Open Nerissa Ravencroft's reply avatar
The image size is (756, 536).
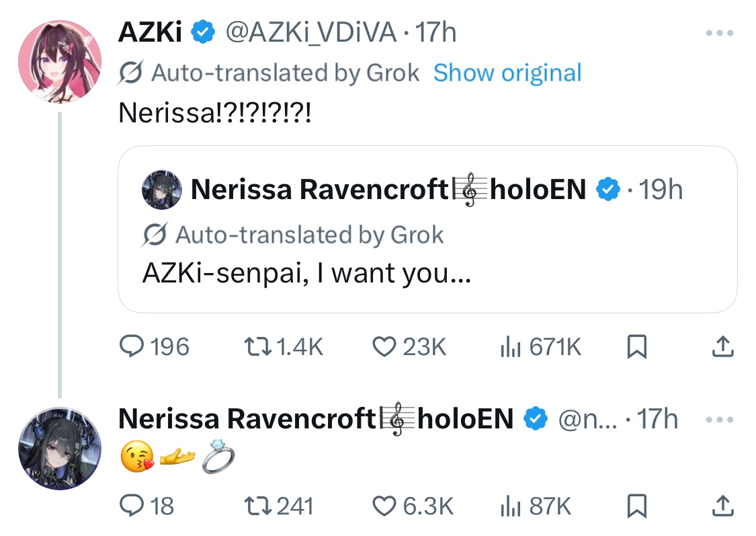click(x=60, y=448)
